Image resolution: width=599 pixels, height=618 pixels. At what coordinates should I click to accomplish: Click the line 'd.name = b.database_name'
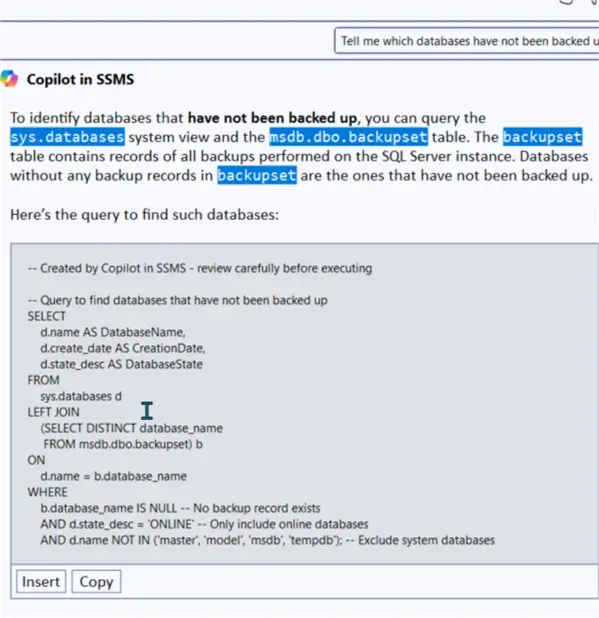pyautogui.click(x=113, y=476)
